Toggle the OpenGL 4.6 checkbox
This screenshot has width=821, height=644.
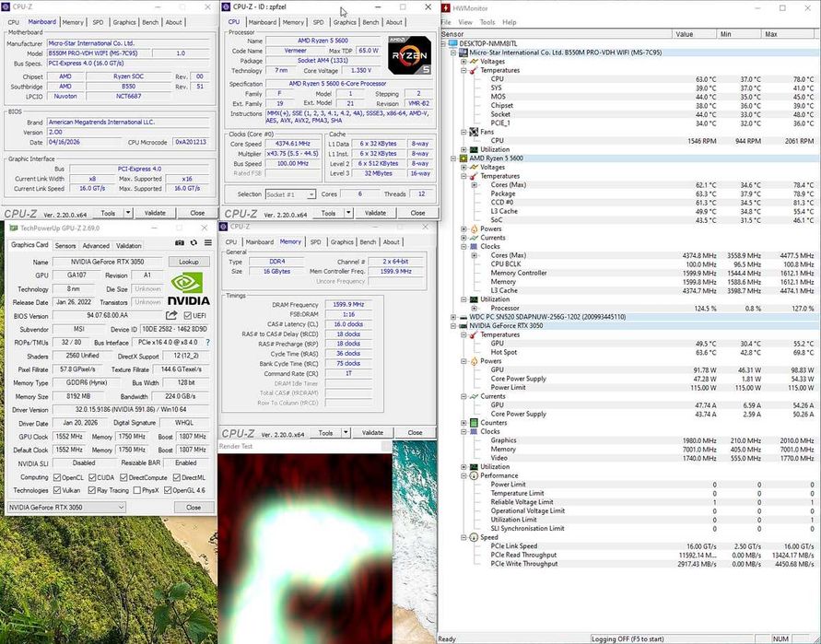tap(168, 490)
